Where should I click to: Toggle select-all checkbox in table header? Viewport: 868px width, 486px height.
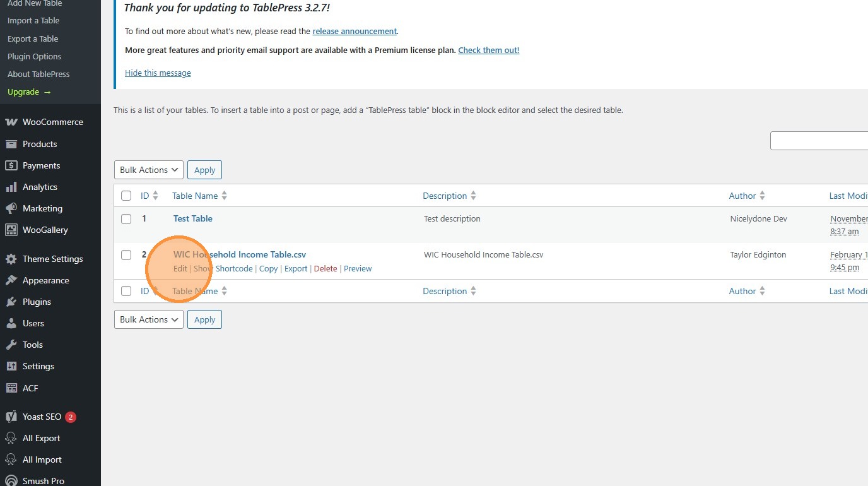[126, 196]
